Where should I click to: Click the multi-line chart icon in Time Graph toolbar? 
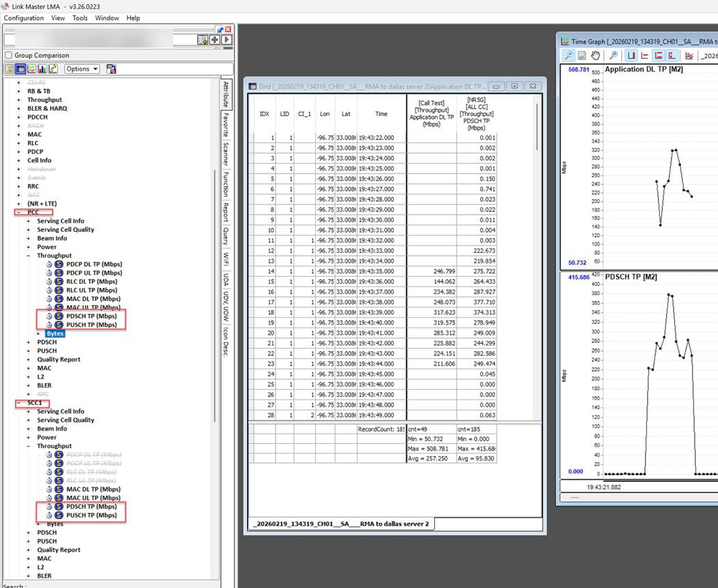[x=689, y=55]
